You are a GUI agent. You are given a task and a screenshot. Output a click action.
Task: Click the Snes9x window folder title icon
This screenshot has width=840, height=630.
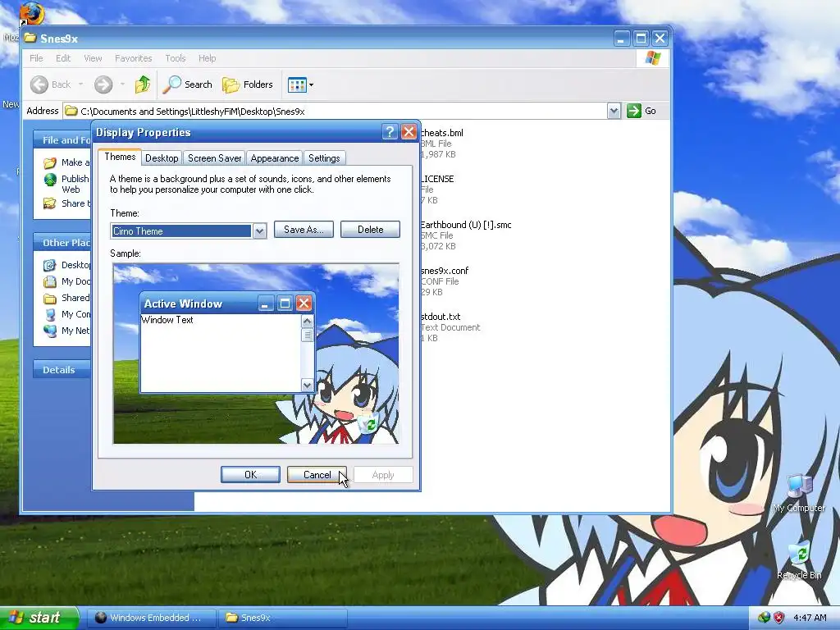(30, 38)
